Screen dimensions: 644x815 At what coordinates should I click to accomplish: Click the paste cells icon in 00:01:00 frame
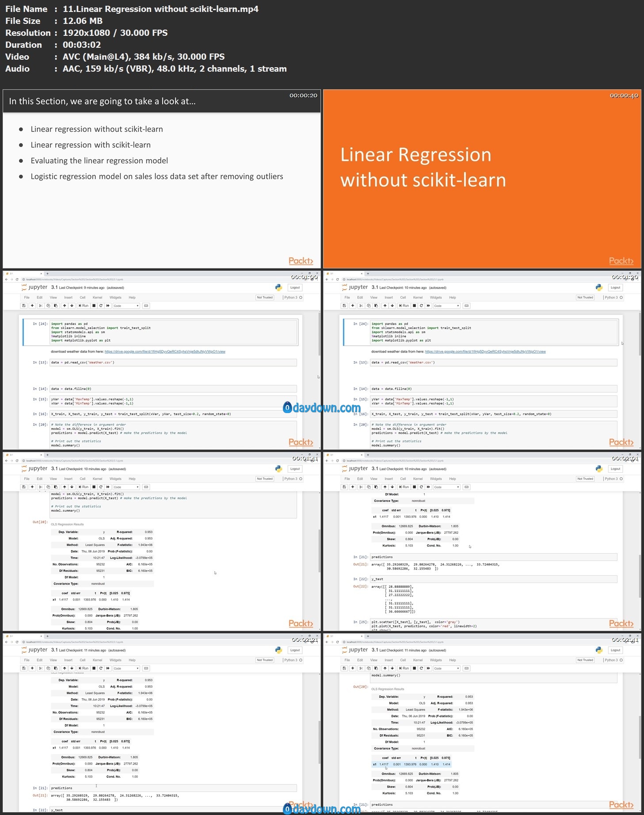tap(56, 306)
